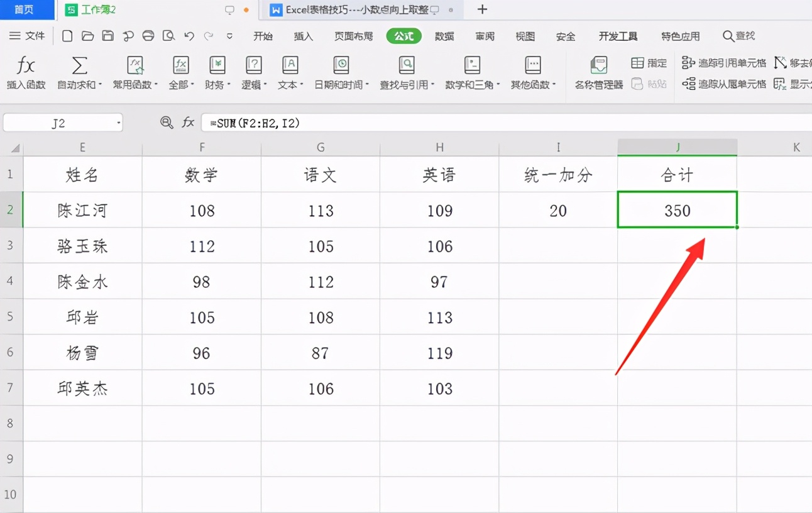
Task: Click the Print icon in quick access
Action: [x=148, y=36]
